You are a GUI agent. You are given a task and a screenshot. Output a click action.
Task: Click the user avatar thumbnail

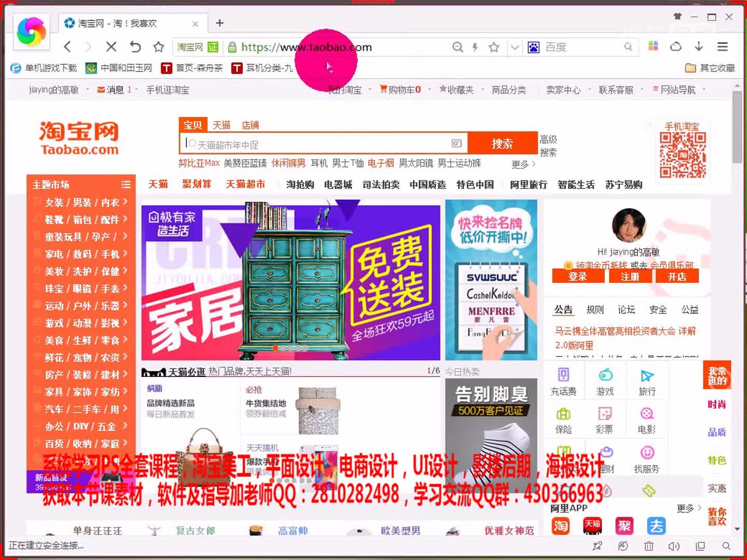click(x=629, y=226)
